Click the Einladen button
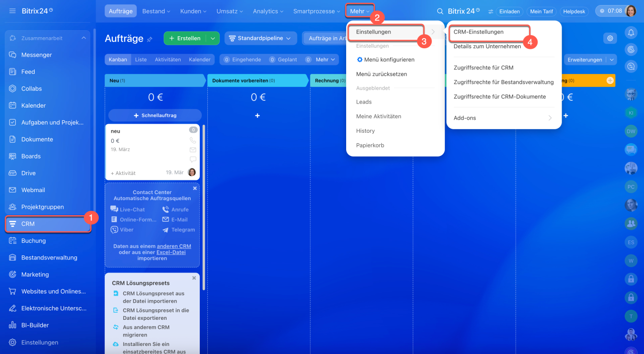Viewport: 644px width, 354px height. coord(510,11)
